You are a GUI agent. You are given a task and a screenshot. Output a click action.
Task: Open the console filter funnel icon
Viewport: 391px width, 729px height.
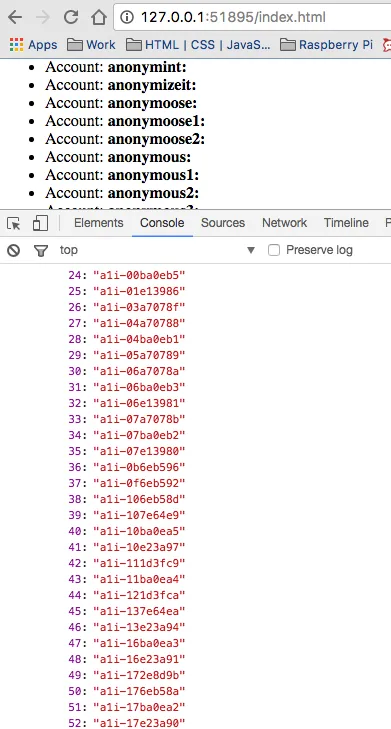pyautogui.click(x=41, y=251)
